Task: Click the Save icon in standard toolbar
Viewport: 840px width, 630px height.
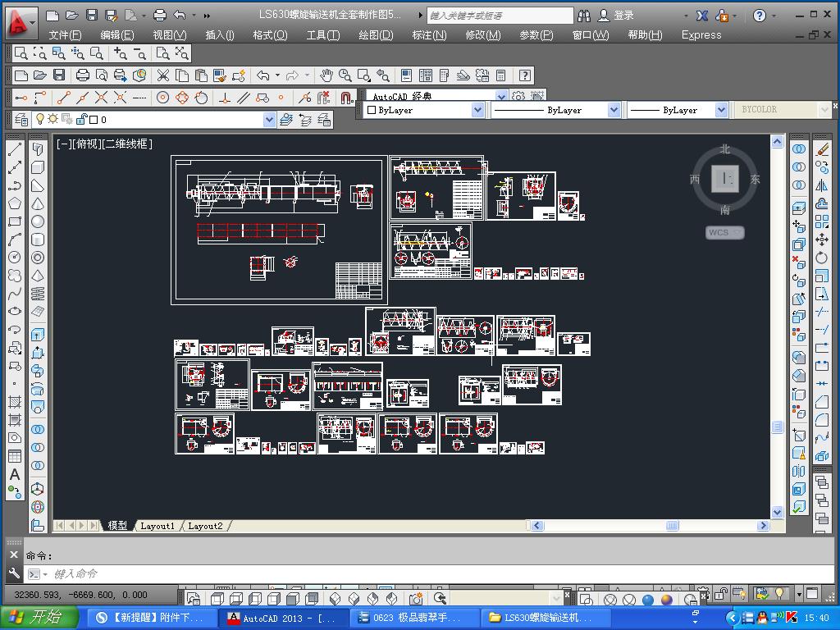Action: [59, 75]
